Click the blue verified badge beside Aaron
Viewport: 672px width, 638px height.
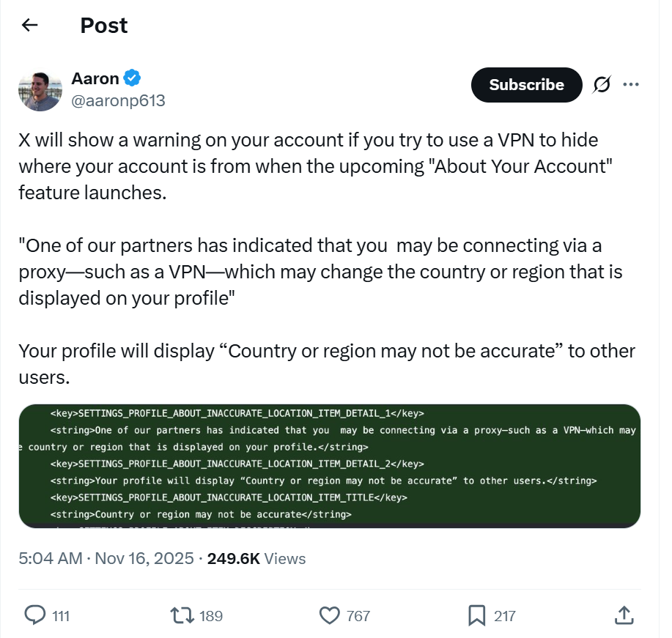[133, 78]
